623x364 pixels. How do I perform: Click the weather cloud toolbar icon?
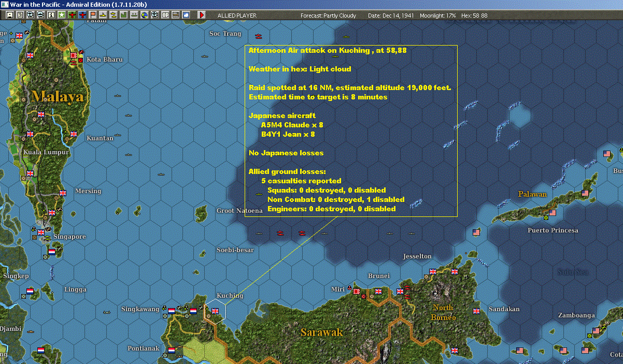pyautogui.click(x=186, y=15)
